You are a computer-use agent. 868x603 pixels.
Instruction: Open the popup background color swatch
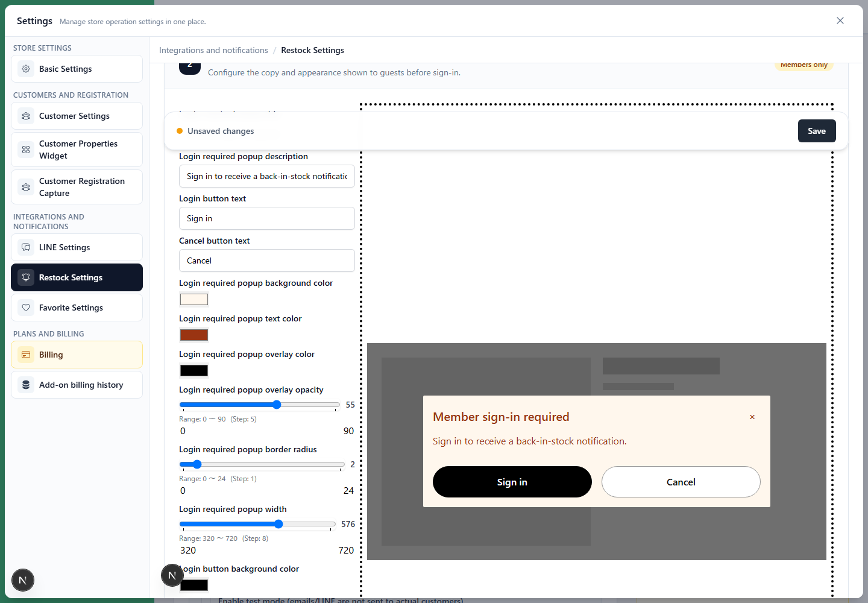[194, 299]
